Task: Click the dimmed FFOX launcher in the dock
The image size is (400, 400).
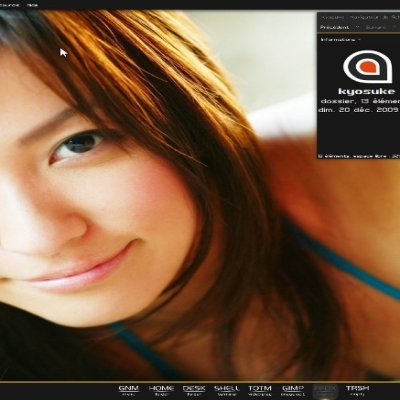Action: pos(325,391)
